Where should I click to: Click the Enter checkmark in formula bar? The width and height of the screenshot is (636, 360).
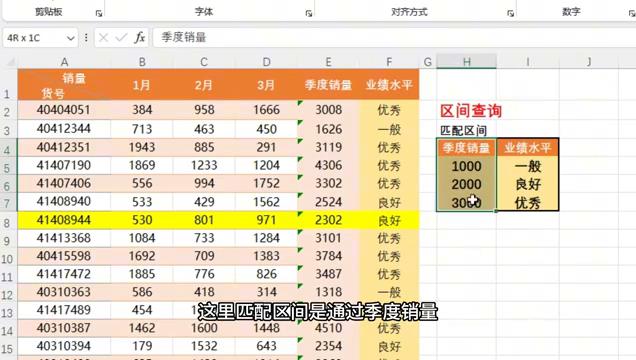(121, 38)
